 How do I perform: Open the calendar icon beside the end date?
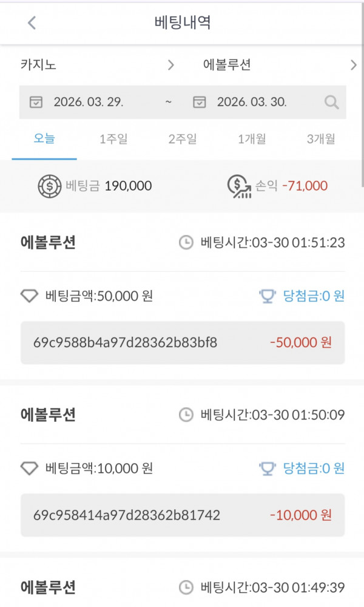(x=200, y=102)
